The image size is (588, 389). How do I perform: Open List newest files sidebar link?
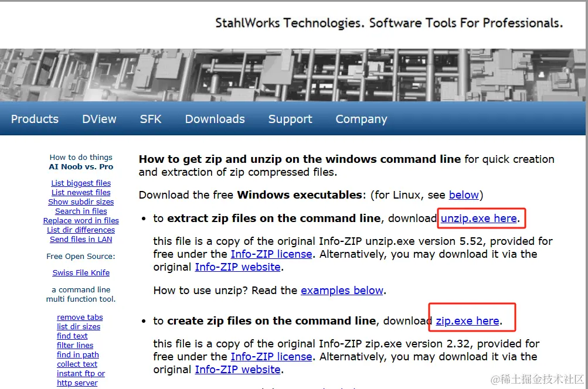[x=81, y=192]
